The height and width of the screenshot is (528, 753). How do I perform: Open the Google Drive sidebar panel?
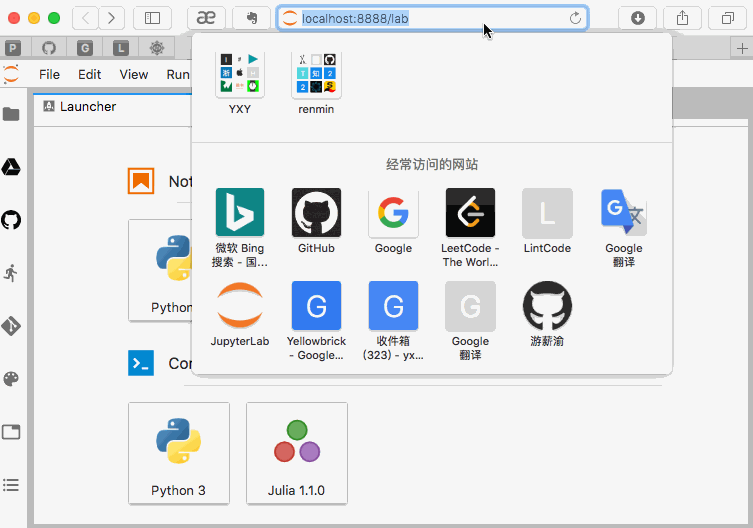pos(11,167)
